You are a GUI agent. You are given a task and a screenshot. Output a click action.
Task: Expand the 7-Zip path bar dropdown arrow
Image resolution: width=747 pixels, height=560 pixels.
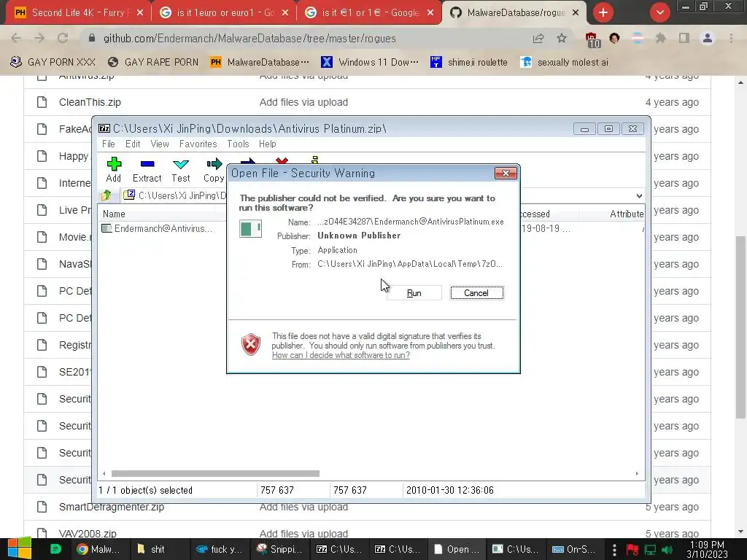639,195
